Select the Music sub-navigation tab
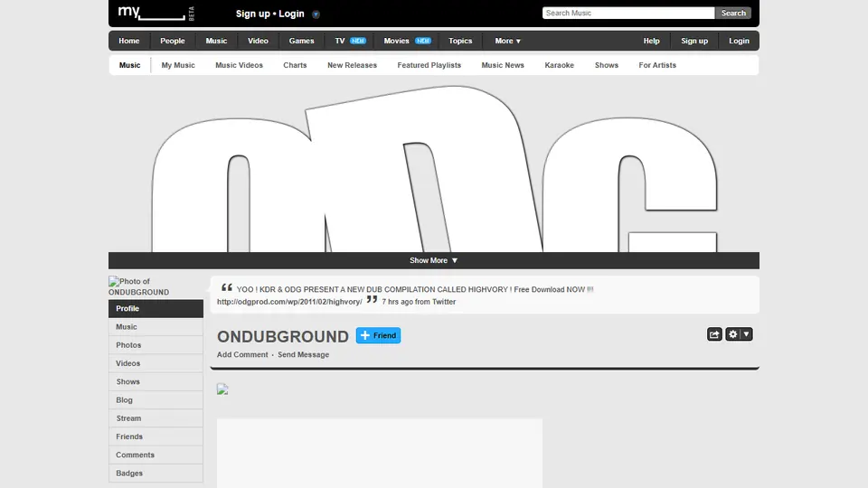 point(129,65)
